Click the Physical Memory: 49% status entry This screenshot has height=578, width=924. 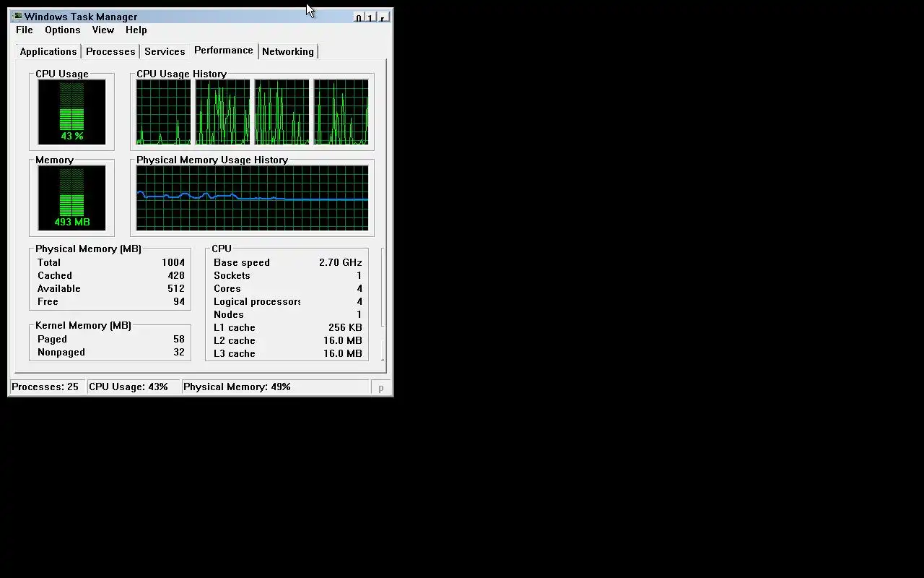coord(275,387)
